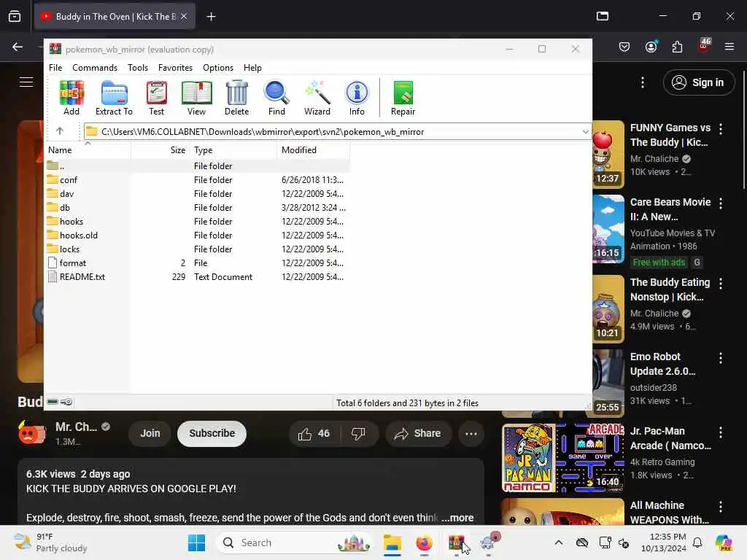Click the Test archive icon
747x560 pixels.
point(156,98)
